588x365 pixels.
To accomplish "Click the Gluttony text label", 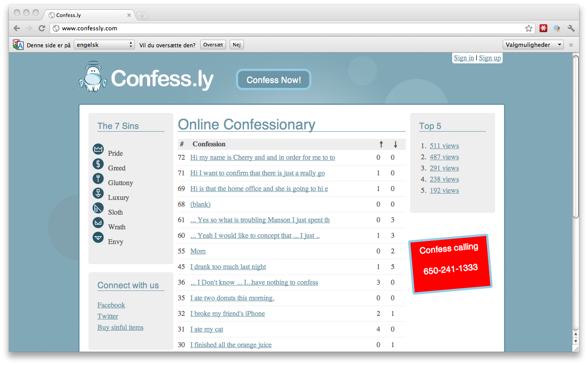I will [x=121, y=183].
